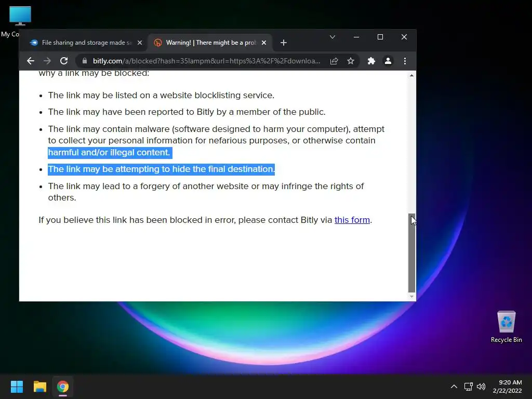Select the Warning! There might be a problem tab
Viewport: 532px width, 399px height.
click(x=210, y=43)
